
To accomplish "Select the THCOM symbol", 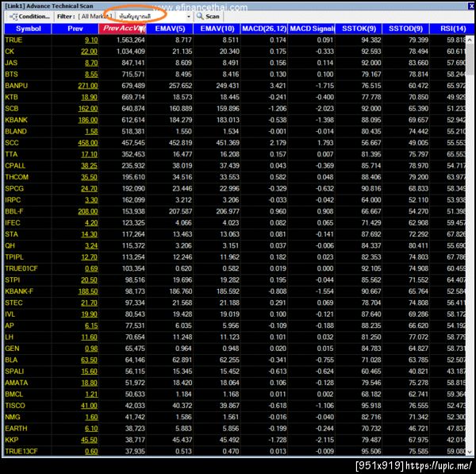I will (x=17, y=177).
